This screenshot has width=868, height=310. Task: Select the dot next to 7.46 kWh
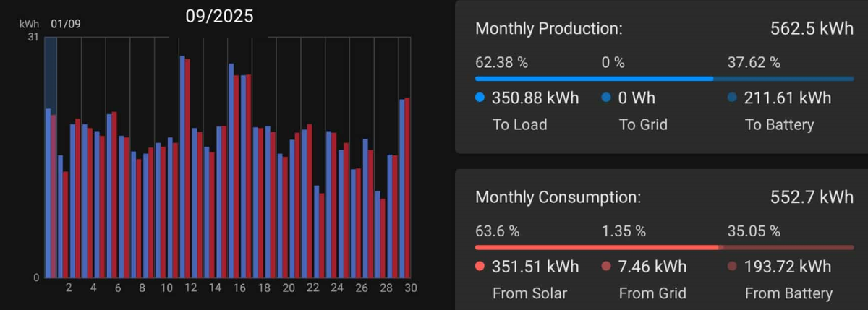coord(606,267)
